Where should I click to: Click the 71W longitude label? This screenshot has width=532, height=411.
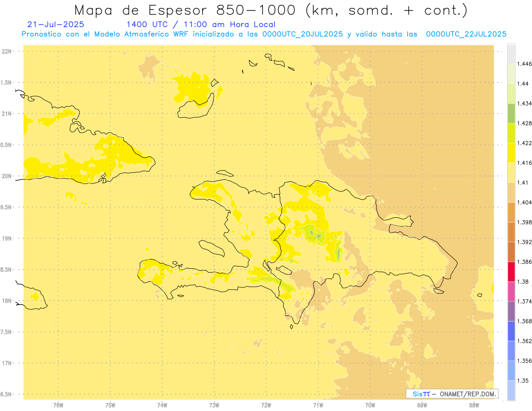(318, 405)
